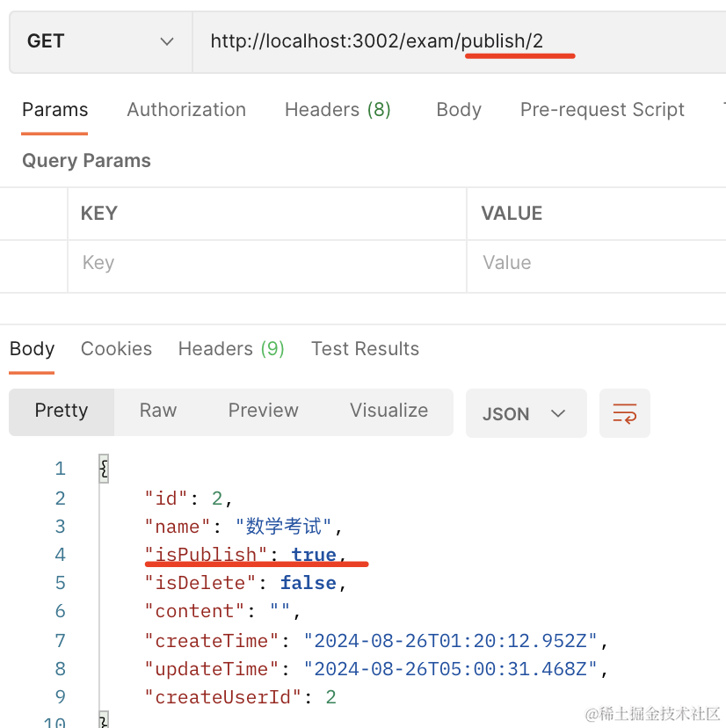
Task: Switch to the Authorization tab
Action: [x=186, y=110]
